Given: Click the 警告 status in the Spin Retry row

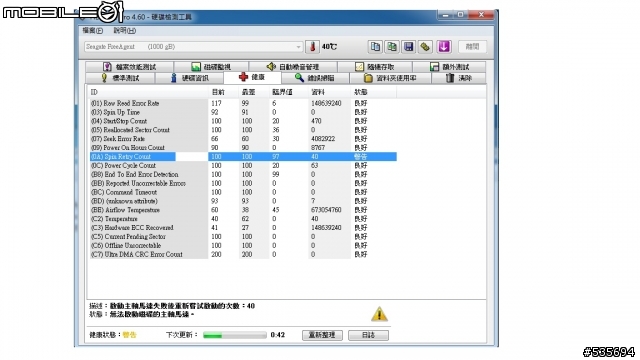Looking at the screenshot, I should [x=360, y=157].
